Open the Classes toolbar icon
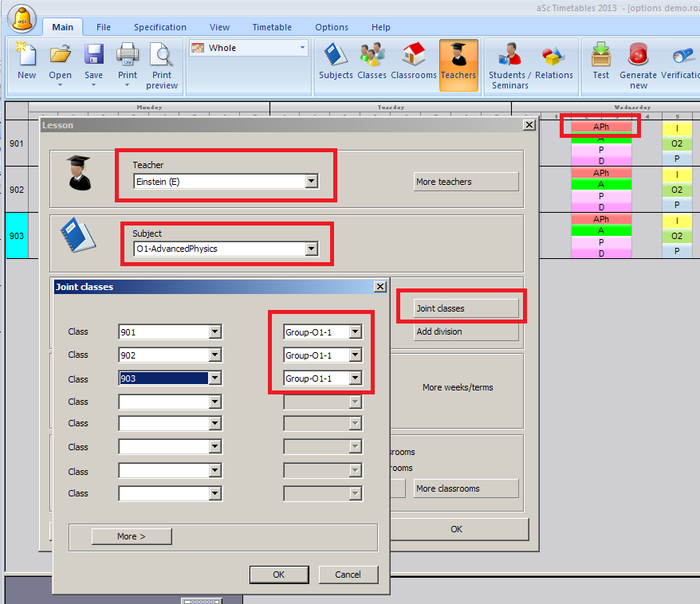 [372, 57]
